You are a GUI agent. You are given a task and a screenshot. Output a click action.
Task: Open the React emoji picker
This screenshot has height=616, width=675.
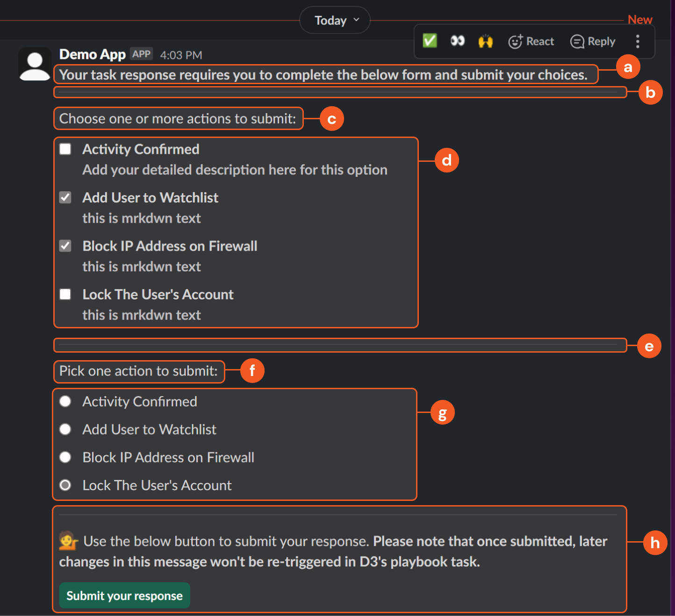(531, 42)
